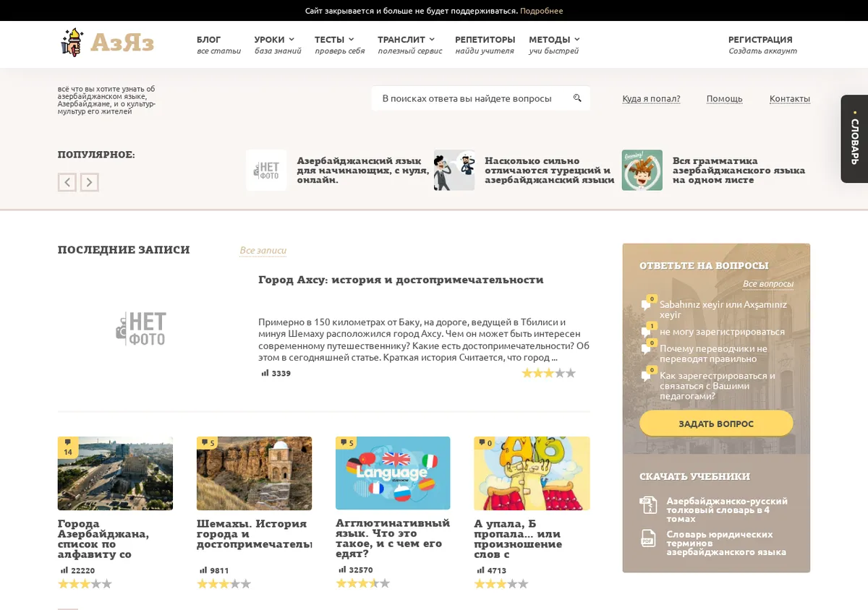Click ZIP icon for толковый словарь download
868x610 pixels.
[647, 504]
